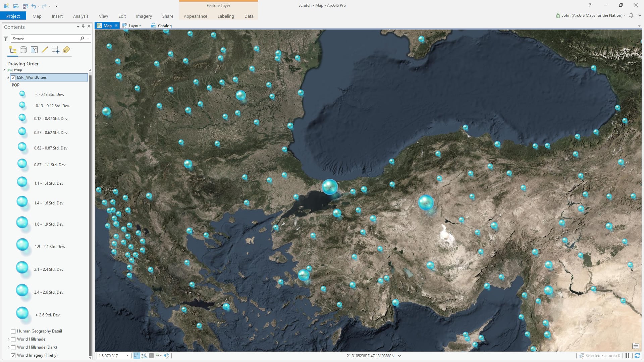Refresh the map view

point(637,356)
